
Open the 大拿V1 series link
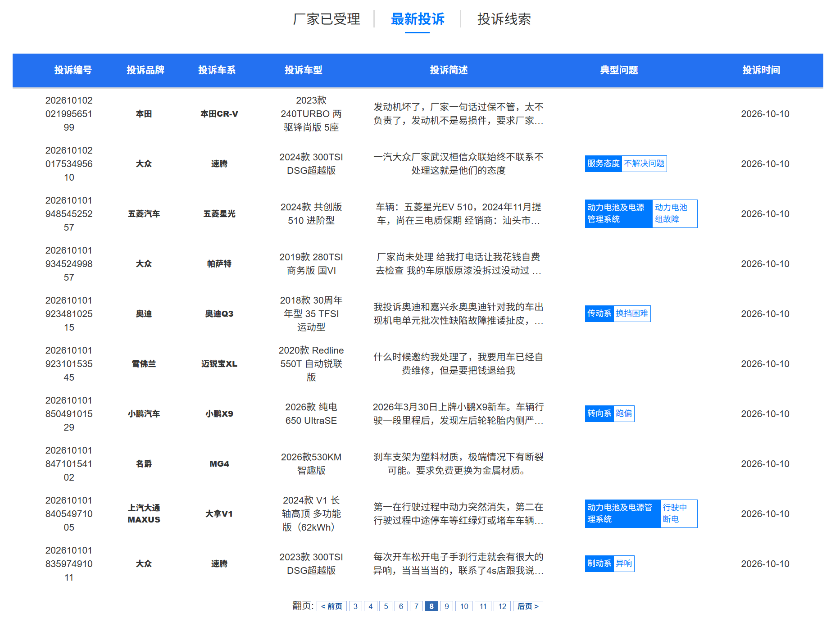219,514
